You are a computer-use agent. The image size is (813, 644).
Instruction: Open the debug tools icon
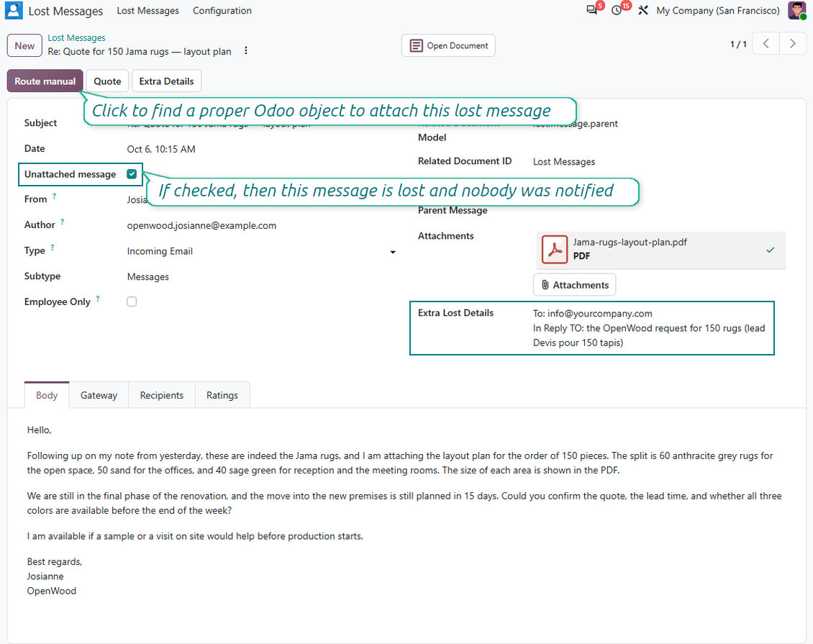click(643, 10)
